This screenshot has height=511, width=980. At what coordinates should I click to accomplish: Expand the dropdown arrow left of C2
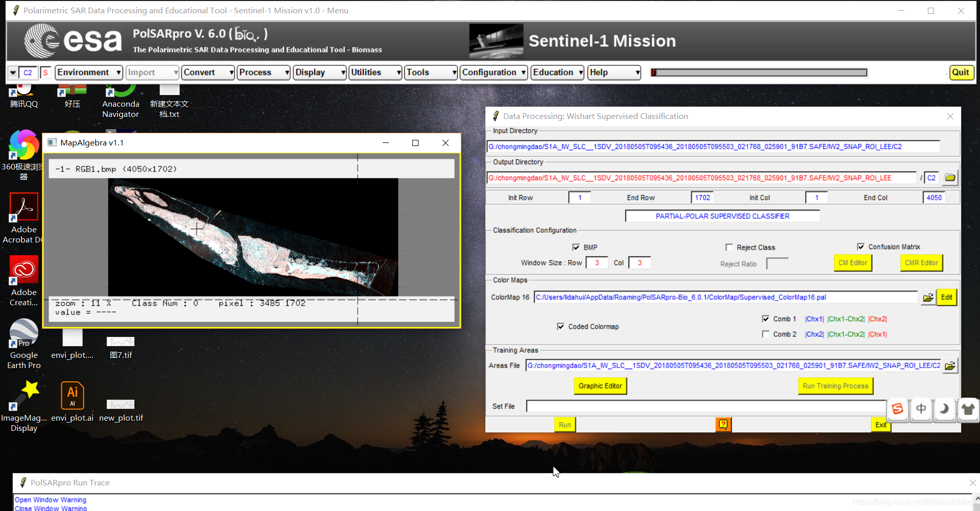[x=13, y=72]
